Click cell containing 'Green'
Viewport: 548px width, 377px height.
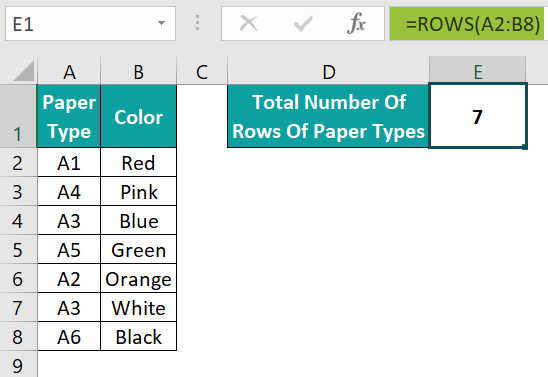coord(138,249)
